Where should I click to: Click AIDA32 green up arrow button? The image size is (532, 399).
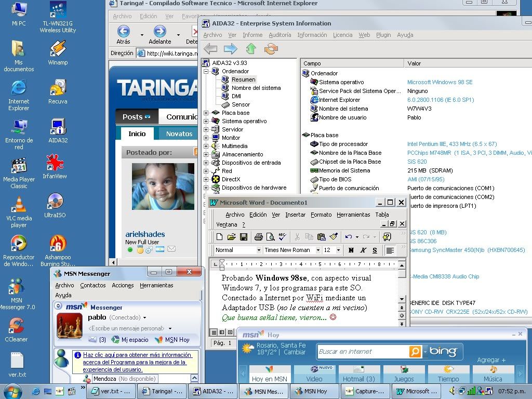(251, 49)
